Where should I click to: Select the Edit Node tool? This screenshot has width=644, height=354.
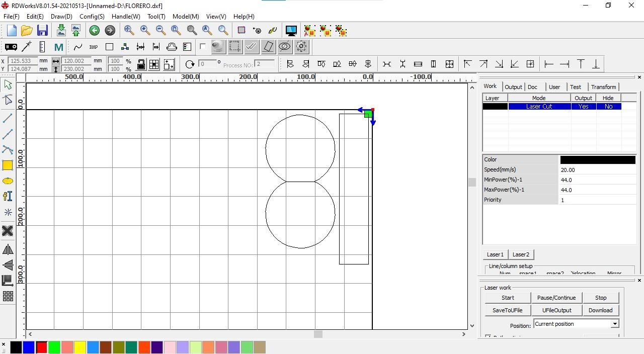point(8,100)
